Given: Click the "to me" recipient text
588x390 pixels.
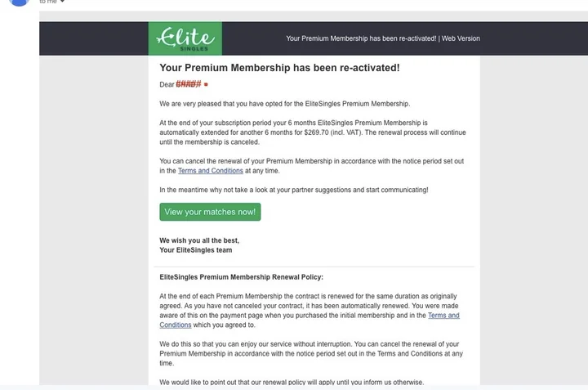Looking at the screenshot, I should 47,2.
